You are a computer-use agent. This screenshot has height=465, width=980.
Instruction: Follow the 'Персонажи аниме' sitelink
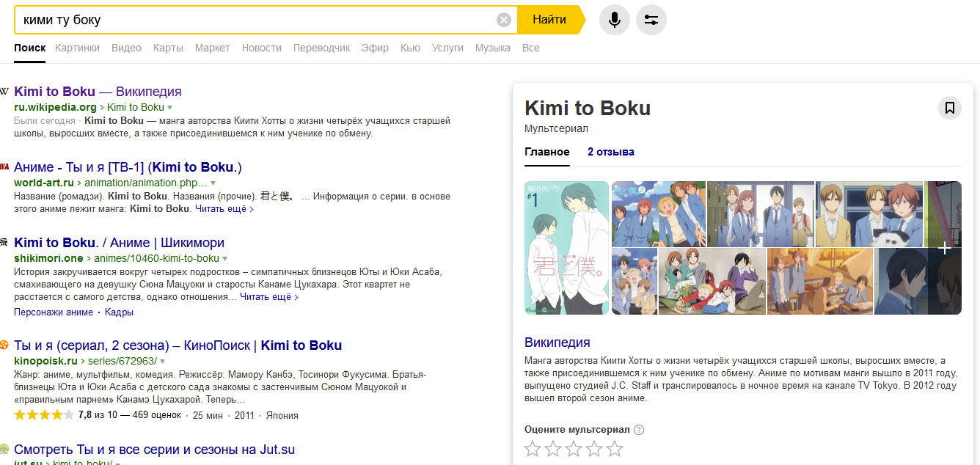pos(53,312)
